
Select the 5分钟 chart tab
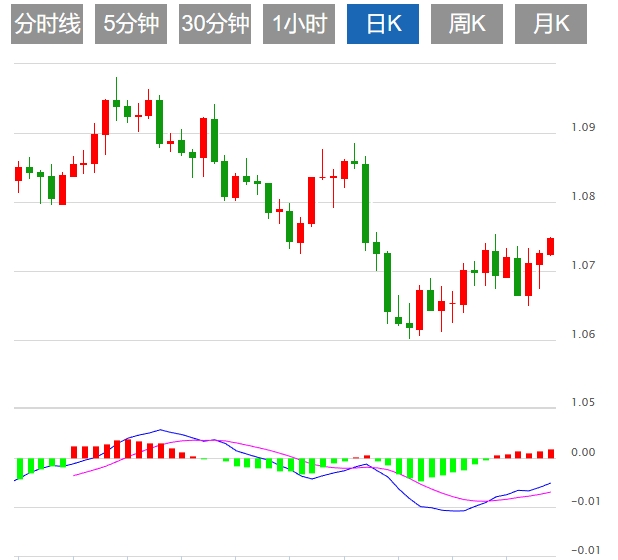(x=131, y=25)
